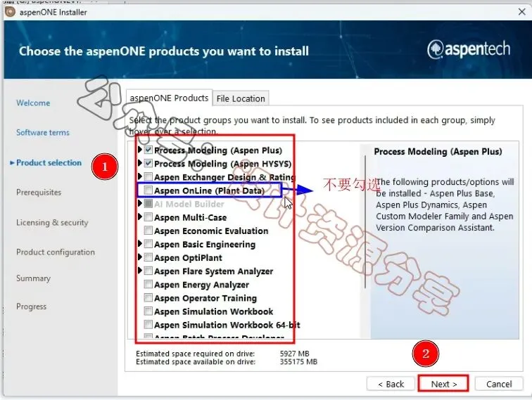Expand Aspen OptiPlant group arrow
Screen dimensions: 532x400
click(x=140, y=257)
